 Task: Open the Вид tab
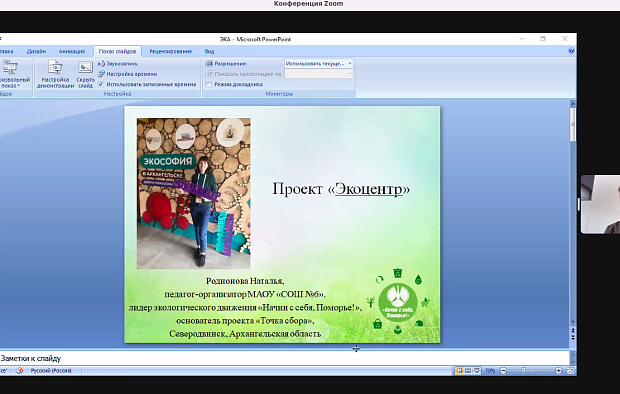coord(209,51)
